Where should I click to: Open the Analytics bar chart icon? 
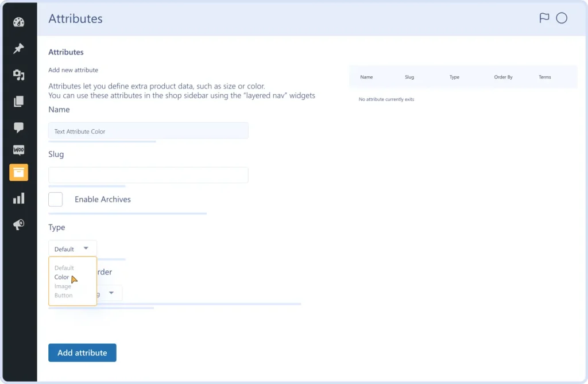click(x=19, y=198)
